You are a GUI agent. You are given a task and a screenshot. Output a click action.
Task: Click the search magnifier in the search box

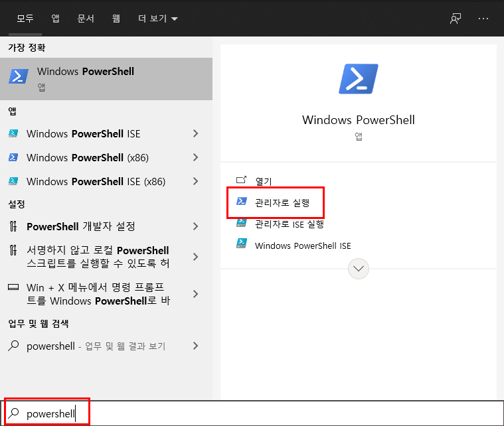(14, 413)
